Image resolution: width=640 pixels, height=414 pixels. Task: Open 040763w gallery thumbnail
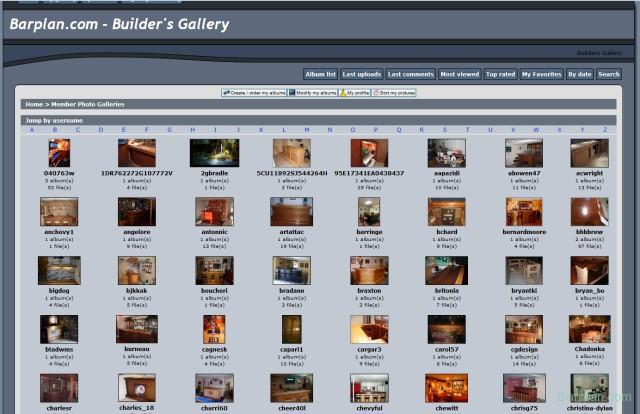[59, 153]
